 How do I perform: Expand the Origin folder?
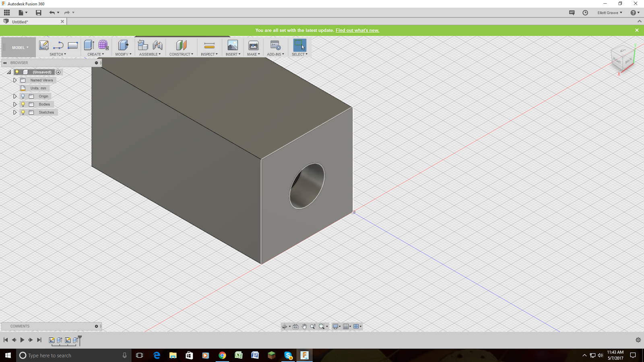15,96
